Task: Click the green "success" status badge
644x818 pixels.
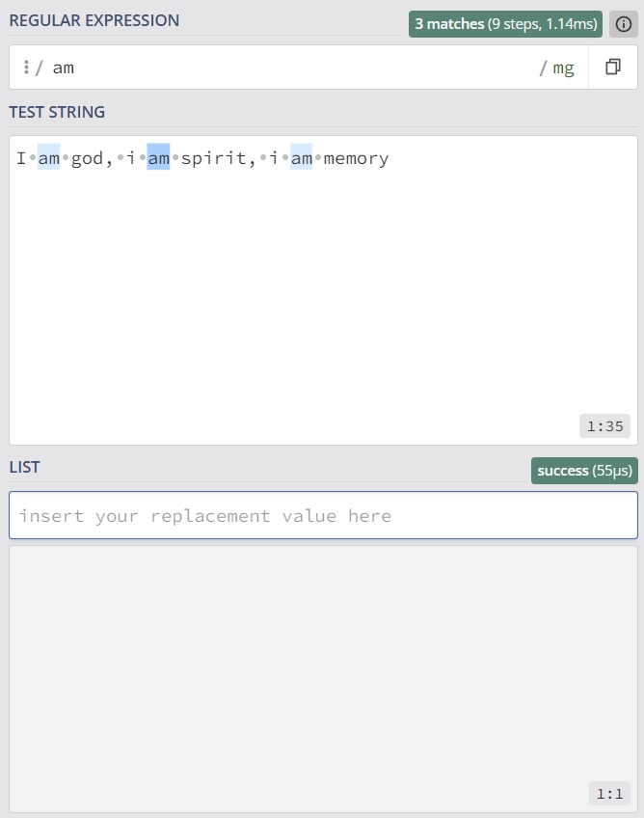Action: [x=584, y=471]
